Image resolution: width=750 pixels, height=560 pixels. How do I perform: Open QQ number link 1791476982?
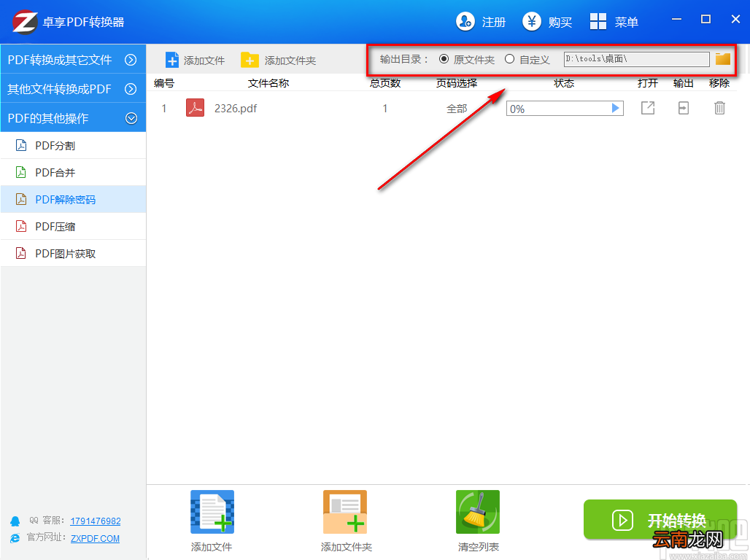coord(95,521)
